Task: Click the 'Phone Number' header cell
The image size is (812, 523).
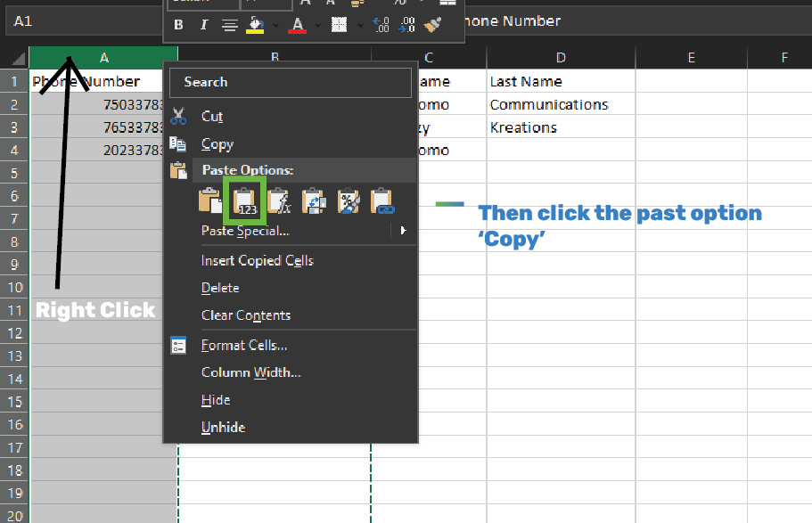Action: (96, 81)
